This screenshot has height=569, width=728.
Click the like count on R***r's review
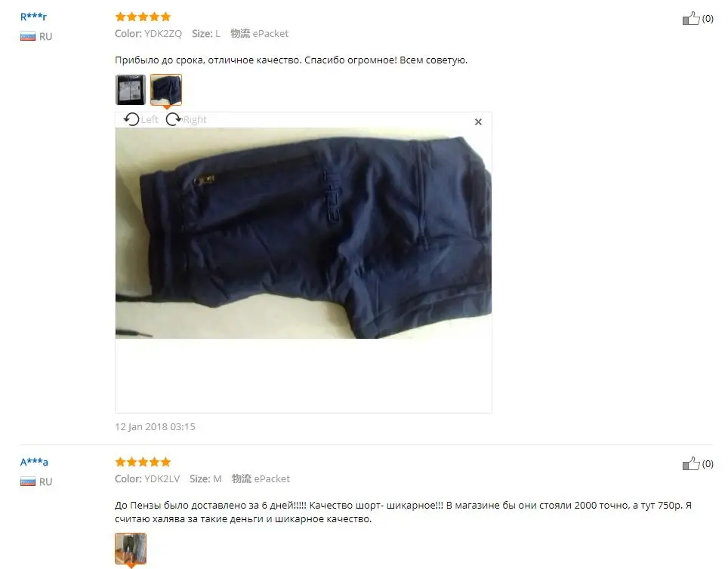(x=708, y=19)
